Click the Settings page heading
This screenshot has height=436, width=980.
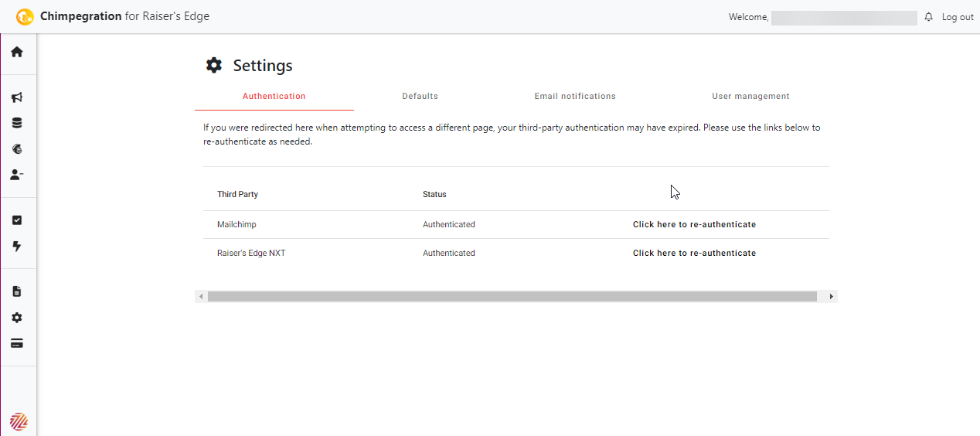(263, 66)
